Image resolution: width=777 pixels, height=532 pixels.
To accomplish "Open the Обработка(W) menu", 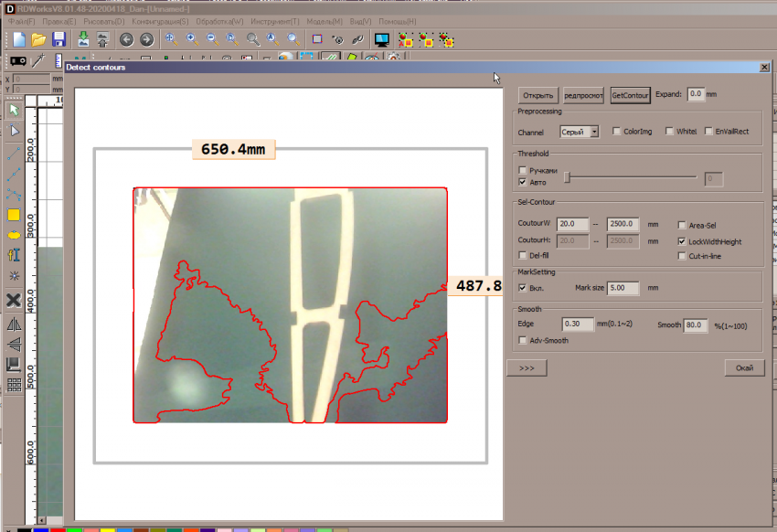I will [219, 21].
